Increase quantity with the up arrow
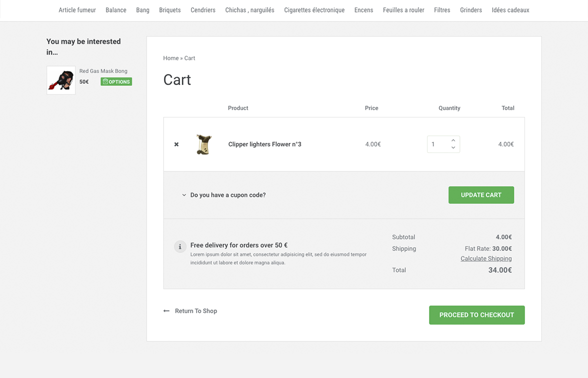The image size is (588, 378). pos(453,140)
